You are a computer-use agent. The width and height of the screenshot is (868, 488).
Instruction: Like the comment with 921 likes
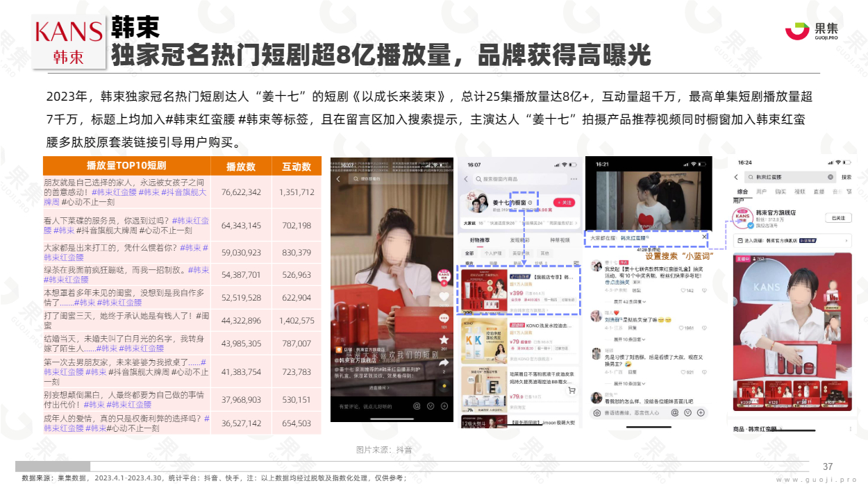click(685, 373)
